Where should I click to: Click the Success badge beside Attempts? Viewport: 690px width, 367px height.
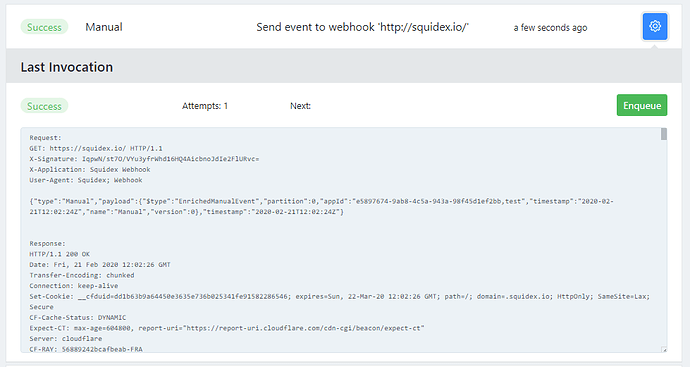(x=44, y=106)
